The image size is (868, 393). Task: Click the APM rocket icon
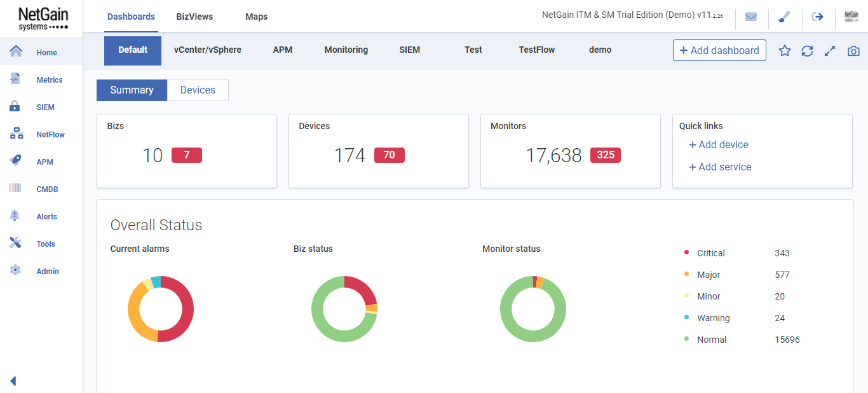point(16,161)
